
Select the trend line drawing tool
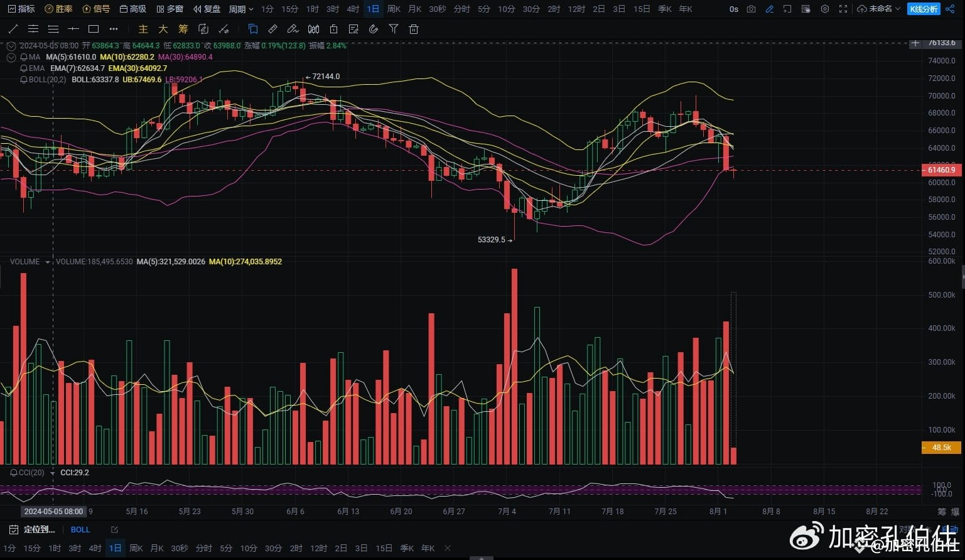click(x=13, y=29)
